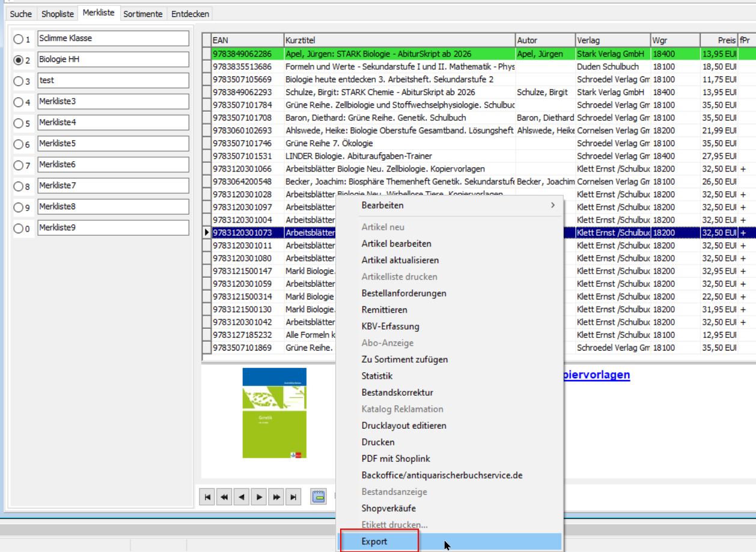
Task: Click Verlag cell Duden Schulbuch
Action: (613, 66)
